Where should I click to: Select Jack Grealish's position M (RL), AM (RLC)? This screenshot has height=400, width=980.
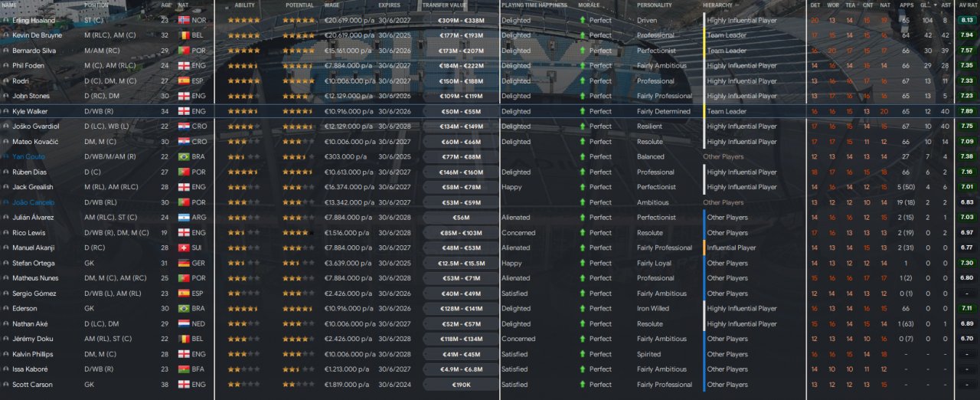coord(111,187)
